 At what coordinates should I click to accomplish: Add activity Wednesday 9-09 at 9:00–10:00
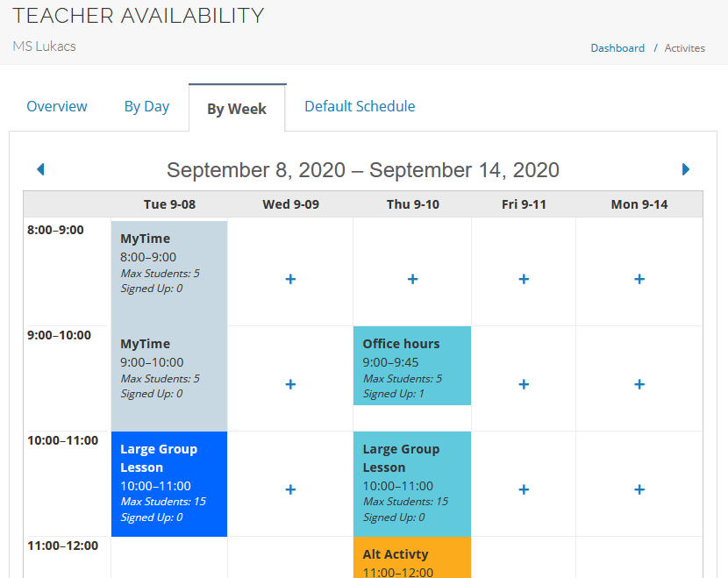290,384
